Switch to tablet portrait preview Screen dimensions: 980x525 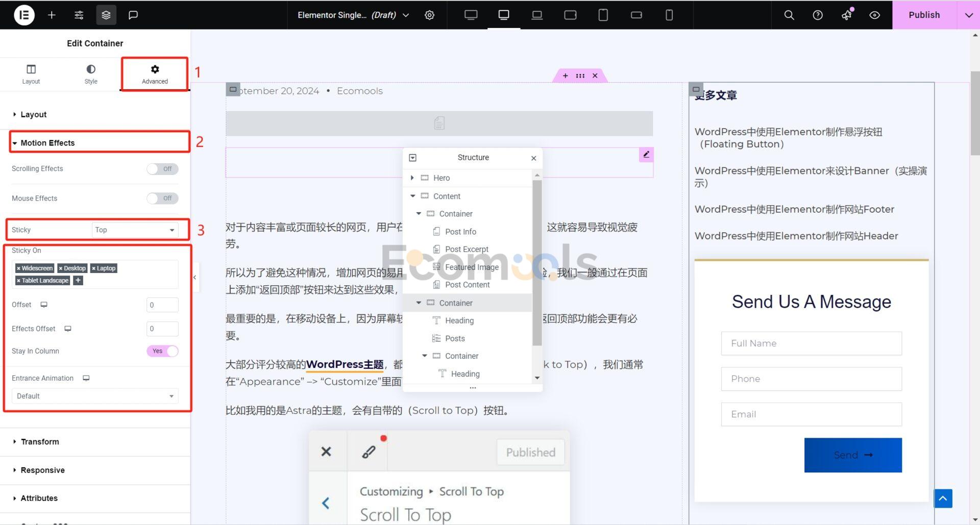point(603,15)
